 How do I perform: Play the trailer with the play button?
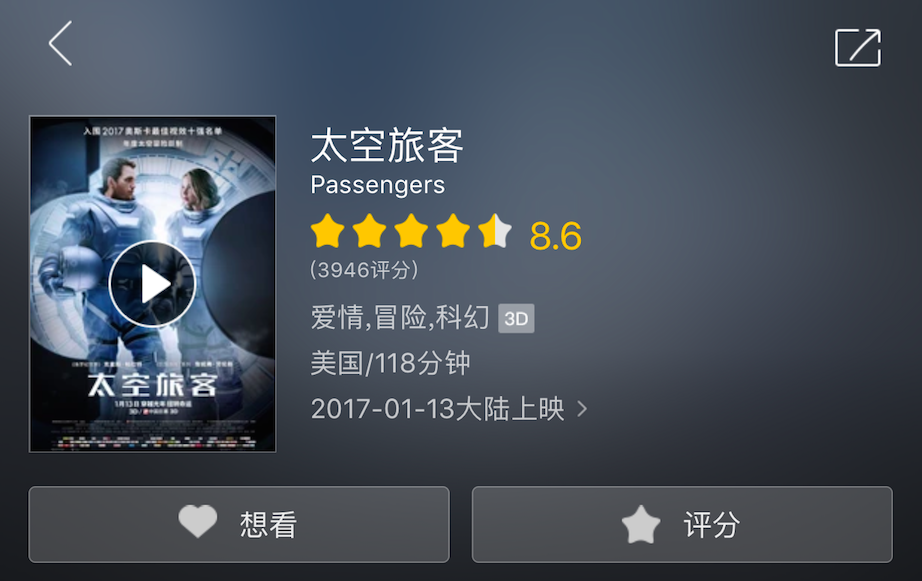coord(152,283)
